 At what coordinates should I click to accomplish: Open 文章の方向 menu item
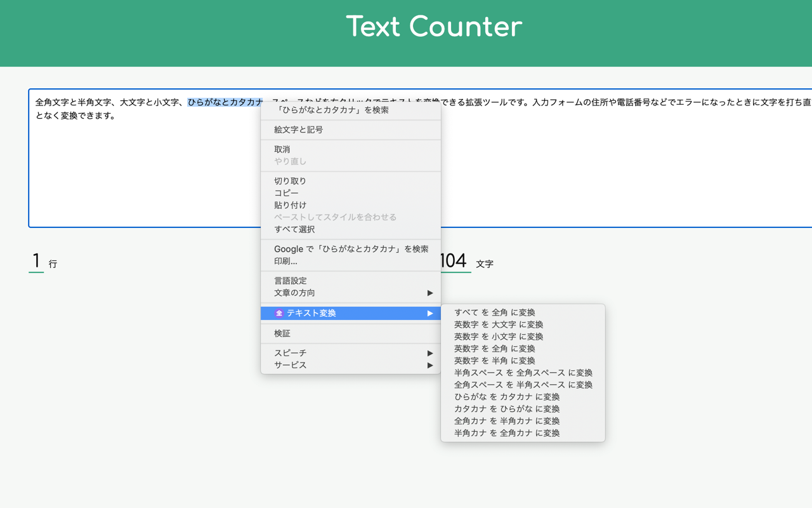point(351,293)
